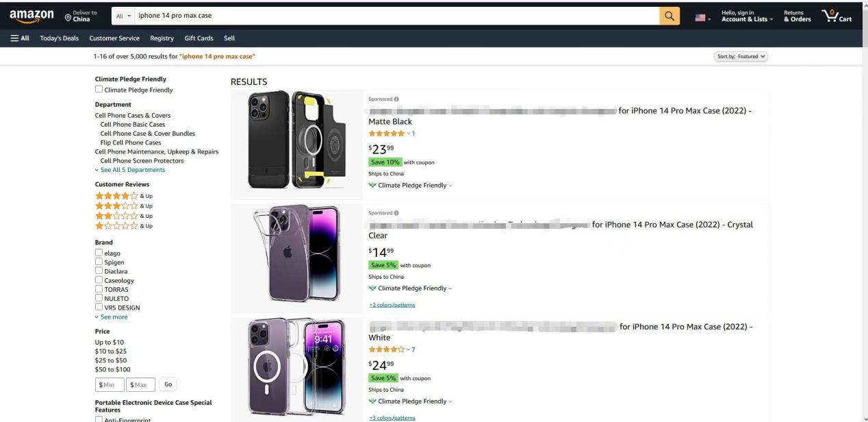Check the Spigen brand filter
The width and height of the screenshot is (868, 422).
99,262
